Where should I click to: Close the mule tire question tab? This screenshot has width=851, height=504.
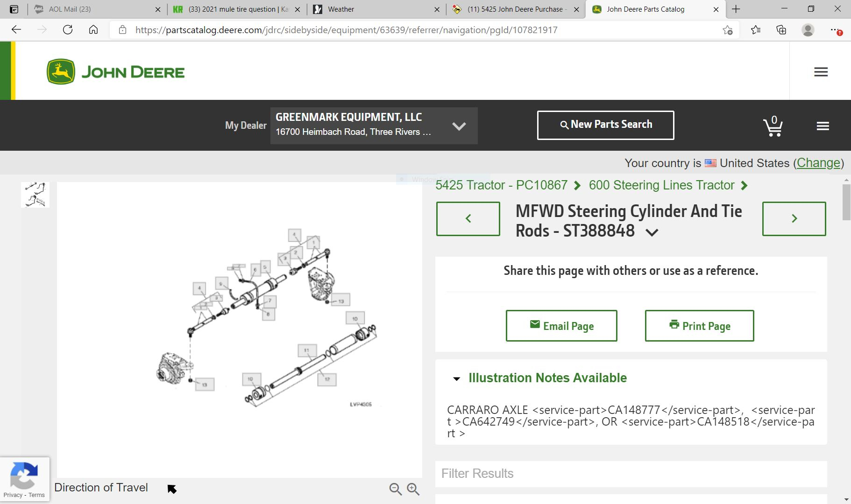[298, 9]
